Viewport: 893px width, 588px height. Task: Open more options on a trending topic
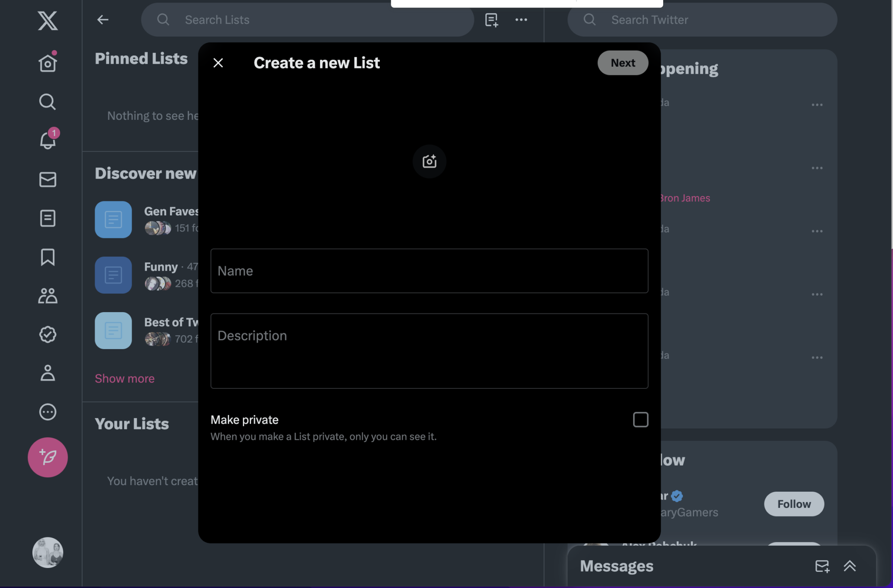(818, 104)
